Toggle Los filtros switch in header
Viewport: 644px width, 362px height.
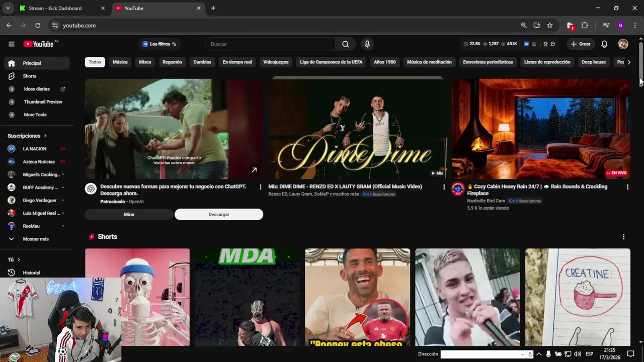pyautogui.click(x=174, y=44)
